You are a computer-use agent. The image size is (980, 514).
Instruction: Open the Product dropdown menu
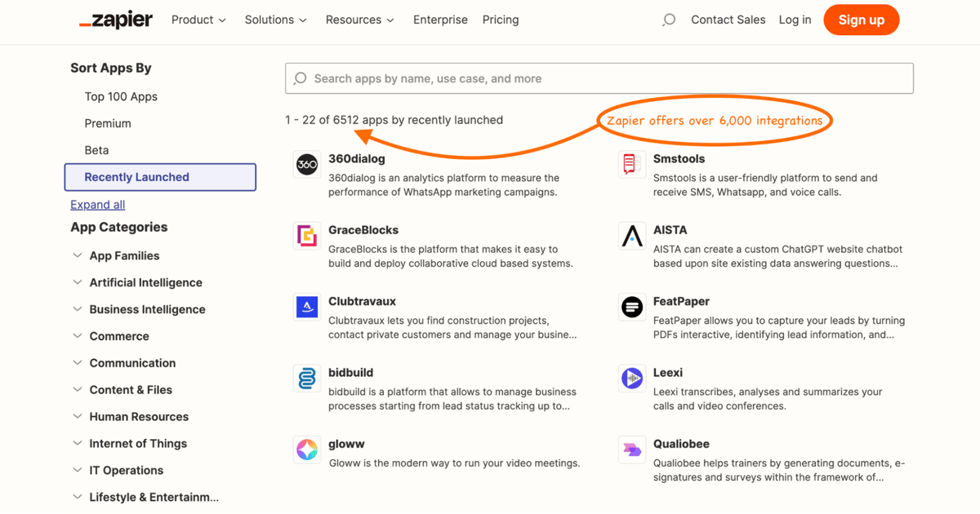tap(198, 20)
